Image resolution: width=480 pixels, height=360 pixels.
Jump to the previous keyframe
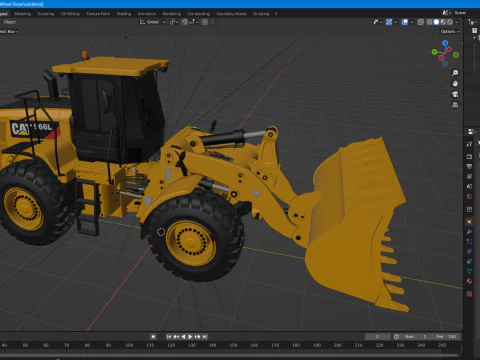pyautogui.click(x=176, y=337)
